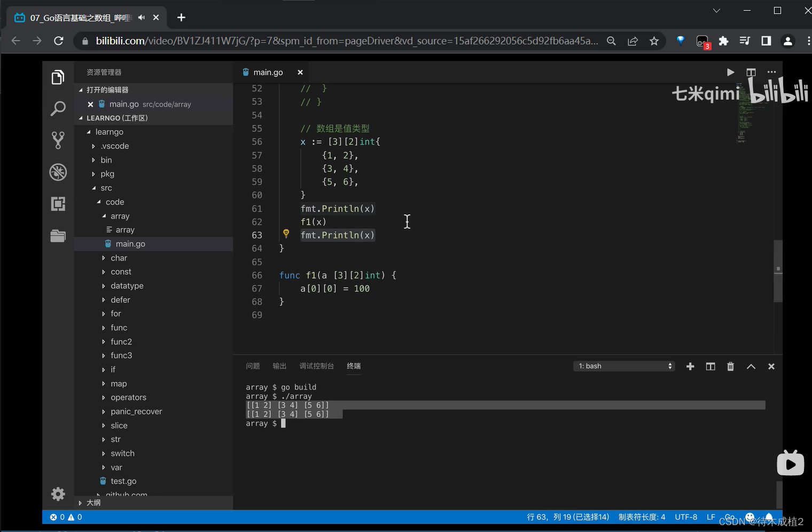
Task: Close the terminal panel
Action: (x=771, y=366)
